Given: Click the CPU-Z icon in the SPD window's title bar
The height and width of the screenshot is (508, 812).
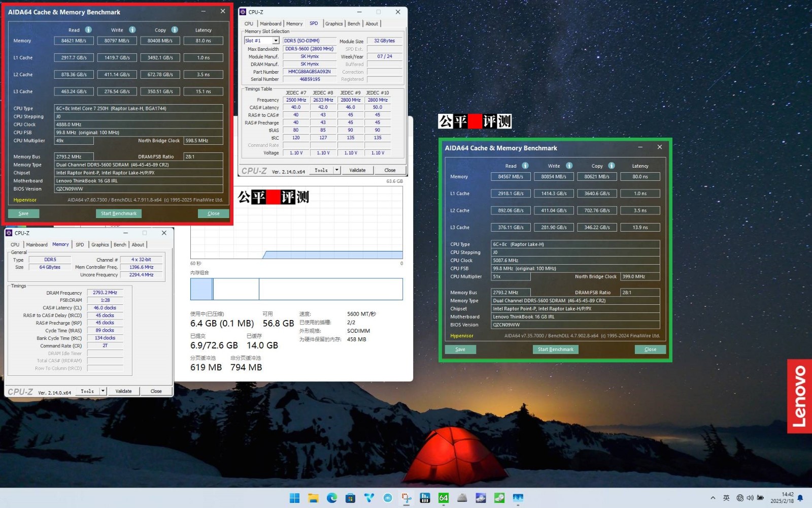Looking at the screenshot, I should [x=243, y=12].
